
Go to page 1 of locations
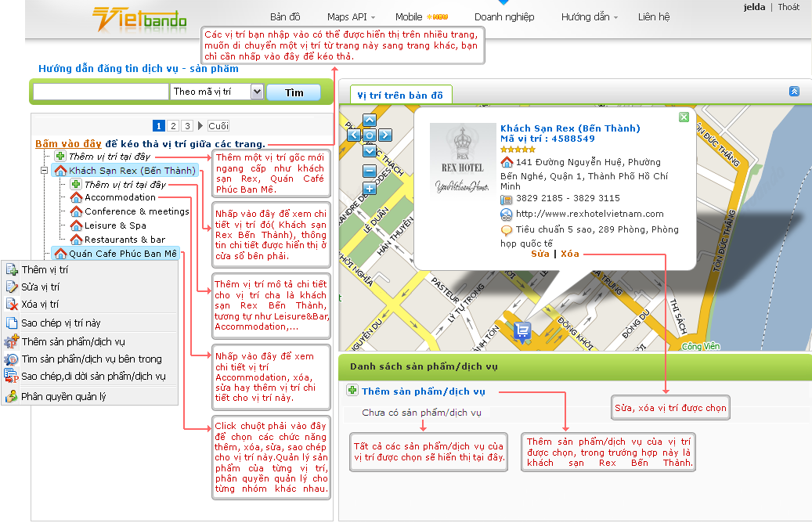159,126
